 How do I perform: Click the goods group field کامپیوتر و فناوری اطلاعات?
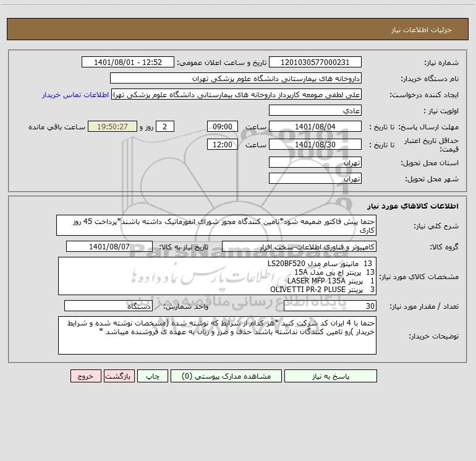tap(299, 246)
